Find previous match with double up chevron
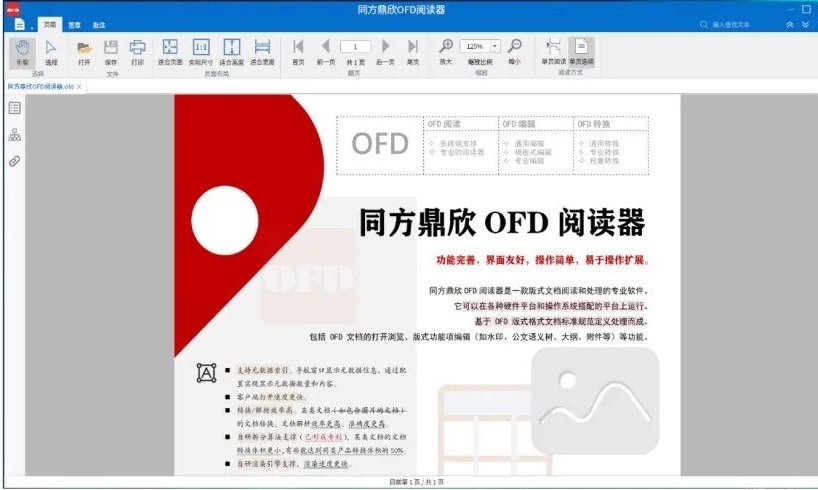The height and width of the screenshot is (490, 818). click(790, 25)
